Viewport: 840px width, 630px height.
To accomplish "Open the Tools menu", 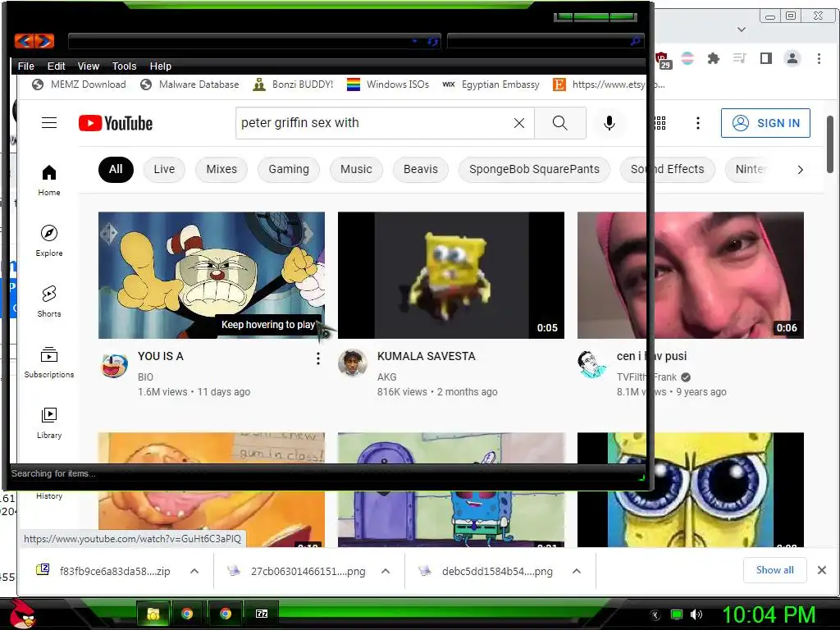I will click(125, 66).
